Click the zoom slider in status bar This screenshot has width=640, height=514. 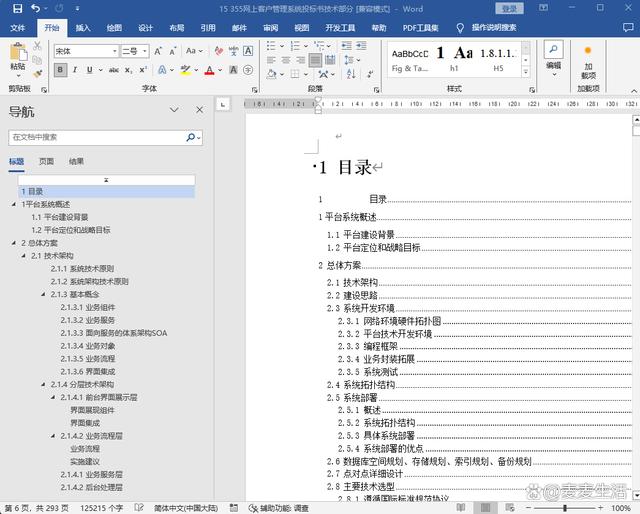tap(563, 508)
